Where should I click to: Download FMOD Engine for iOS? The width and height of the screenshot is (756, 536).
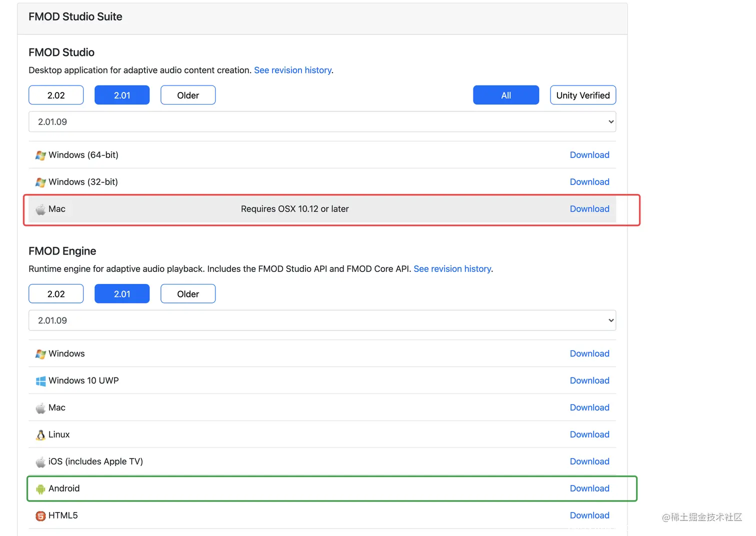pos(589,461)
